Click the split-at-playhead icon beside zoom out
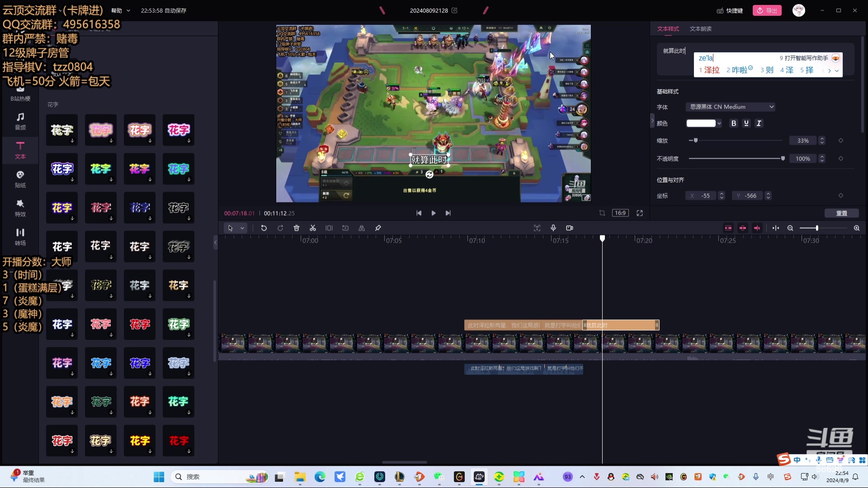This screenshot has height=488, width=868. click(x=776, y=228)
